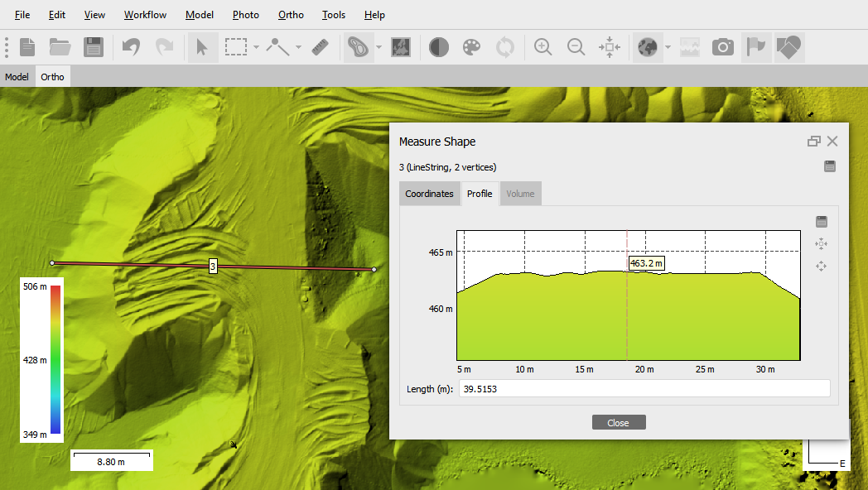Viewport: 868px width, 490px height.
Task: Expand DEM view mode dropdown arrow
Action: [x=379, y=47]
